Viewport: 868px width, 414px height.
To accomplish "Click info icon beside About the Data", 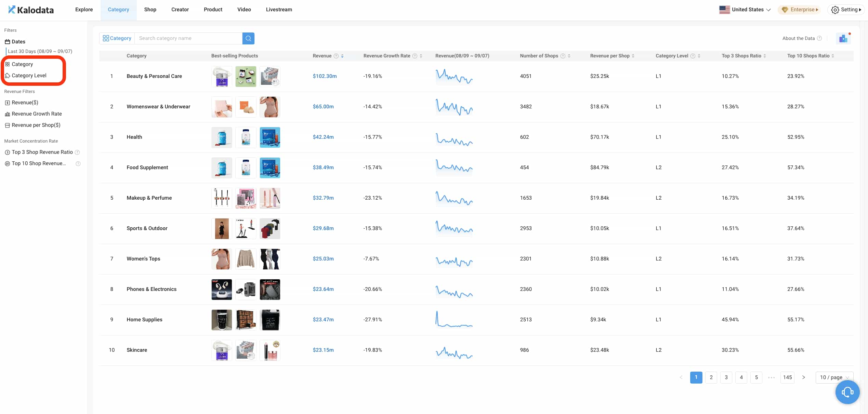I will [x=819, y=38].
